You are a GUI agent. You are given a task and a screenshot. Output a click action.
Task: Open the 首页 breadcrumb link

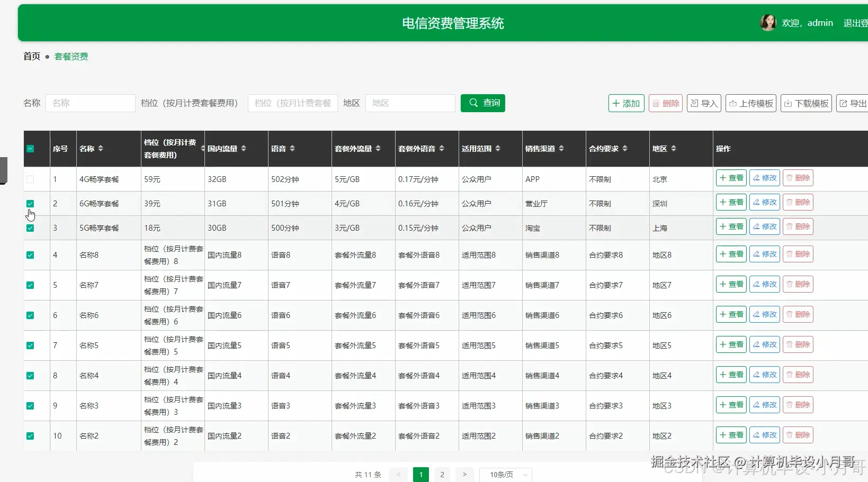click(31, 56)
